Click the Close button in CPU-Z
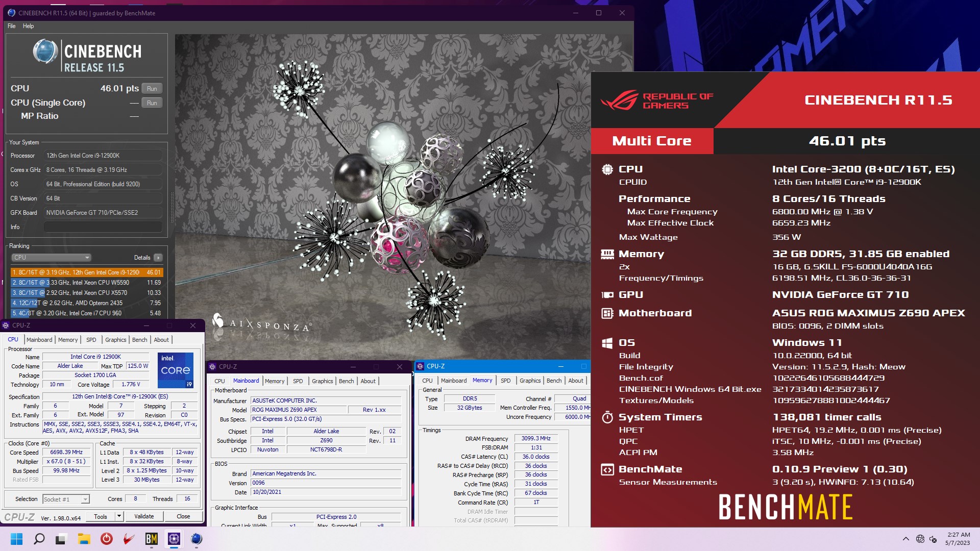Screen dimensions: 980x551 click(x=183, y=516)
